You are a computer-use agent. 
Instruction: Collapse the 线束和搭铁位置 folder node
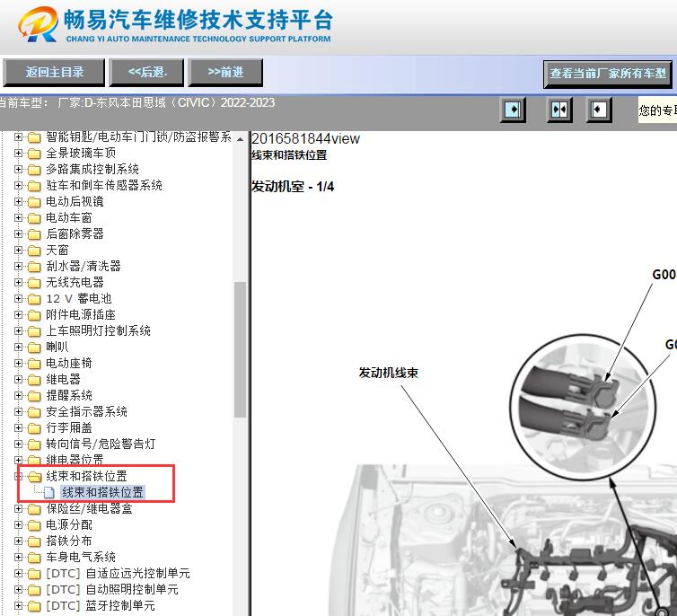[18, 476]
